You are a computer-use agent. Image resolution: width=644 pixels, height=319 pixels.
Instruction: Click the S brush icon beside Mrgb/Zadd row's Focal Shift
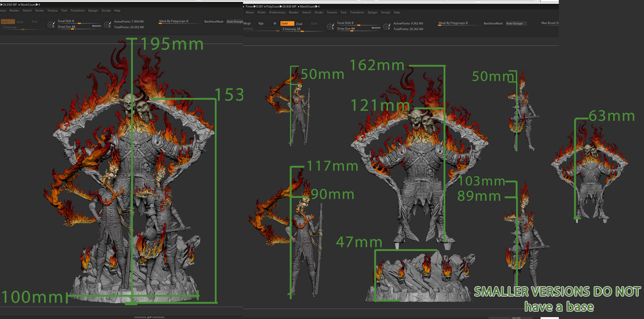coord(330,27)
